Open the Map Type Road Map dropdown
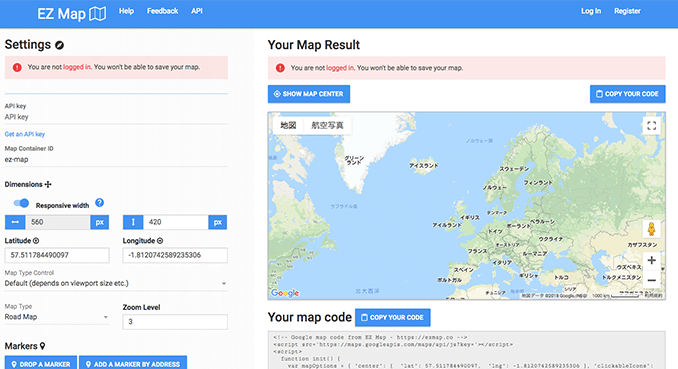This screenshot has width=678, height=369. pos(57,317)
